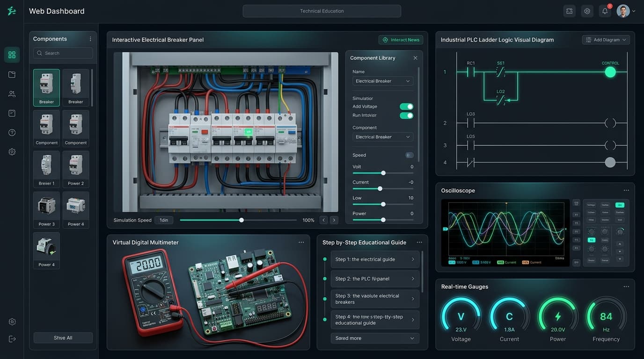The image size is (644, 359).
Task: Click the window icon left of the header gear
Action: 570,11
